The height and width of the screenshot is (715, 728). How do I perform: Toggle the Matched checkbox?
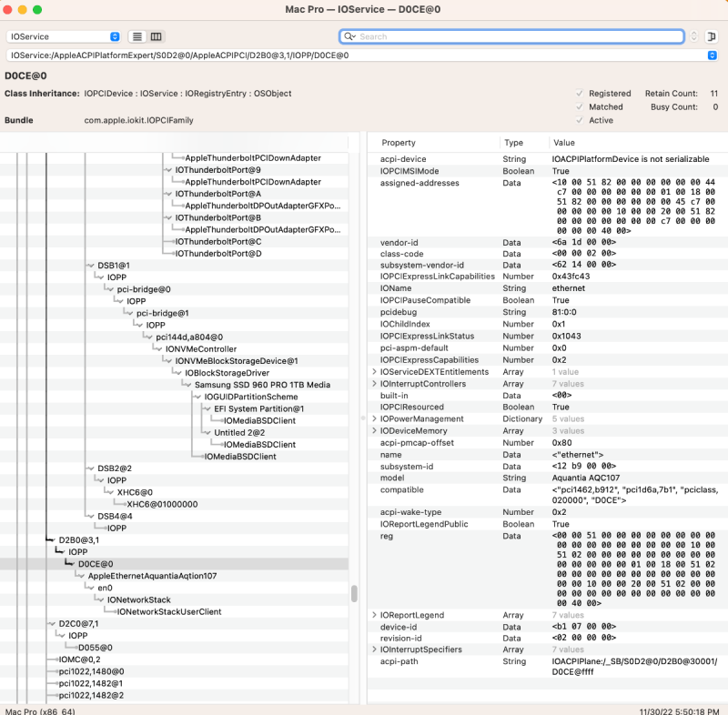pos(580,106)
